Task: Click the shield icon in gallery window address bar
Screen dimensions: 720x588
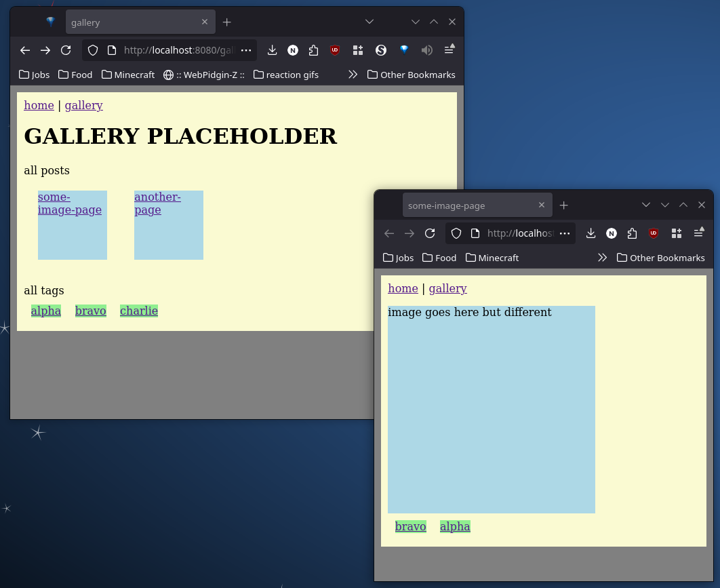Action: [94, 50]
